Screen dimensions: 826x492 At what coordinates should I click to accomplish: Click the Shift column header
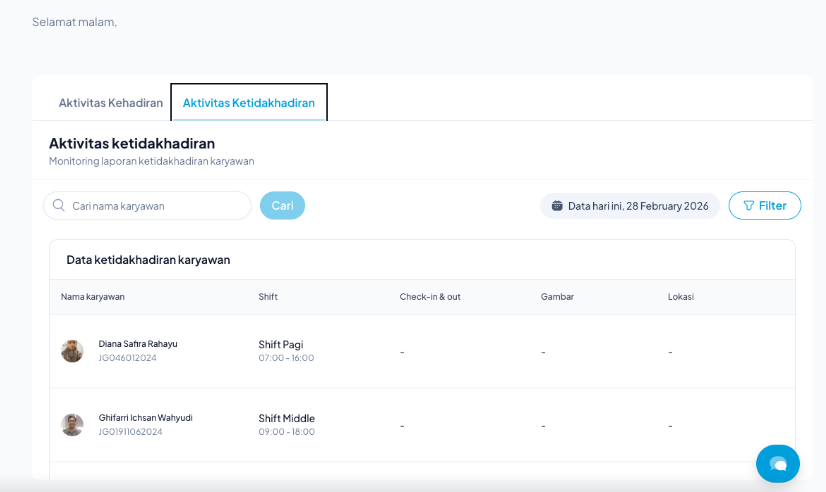point(268,297)
